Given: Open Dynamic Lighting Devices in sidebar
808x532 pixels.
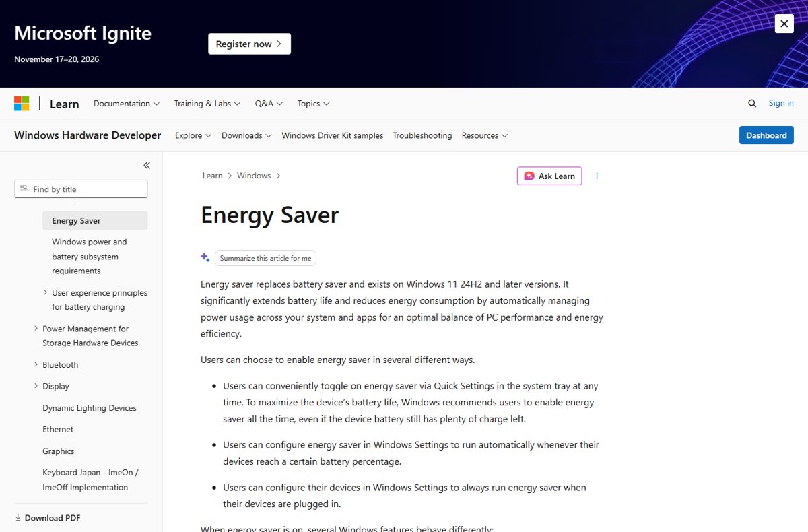Looking at the screenshot, I should coord(90,408).
